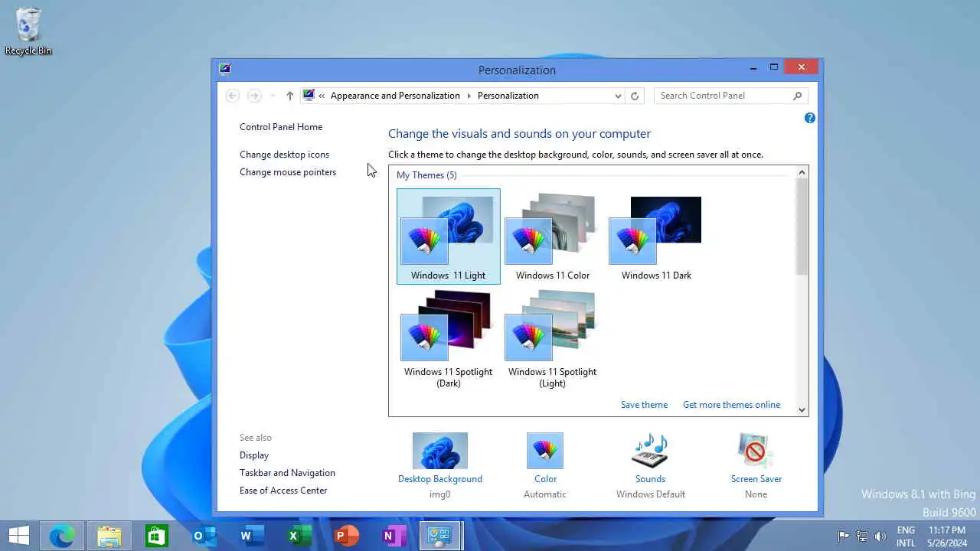Click the address bar computer icon

coord(309,96)
